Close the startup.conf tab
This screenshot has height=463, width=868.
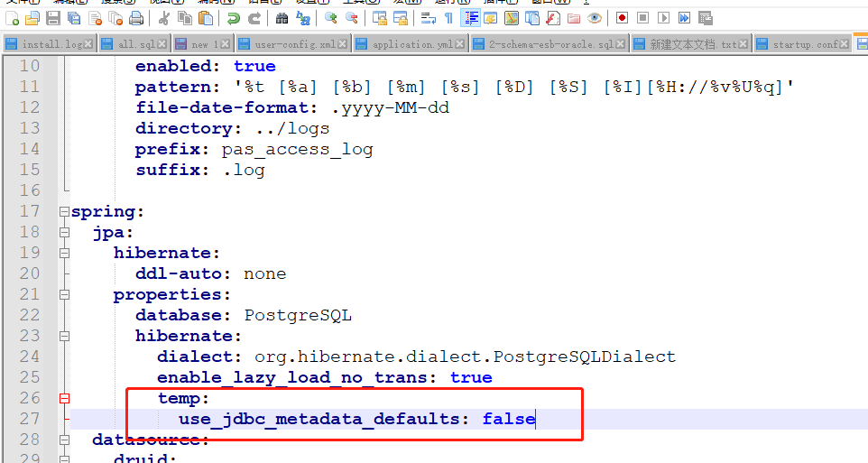pyautogui.click(x=845, y=44)
